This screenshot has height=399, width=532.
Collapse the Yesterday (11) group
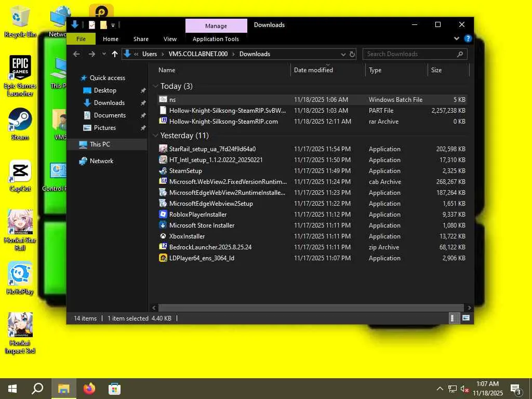click(156, 136)
